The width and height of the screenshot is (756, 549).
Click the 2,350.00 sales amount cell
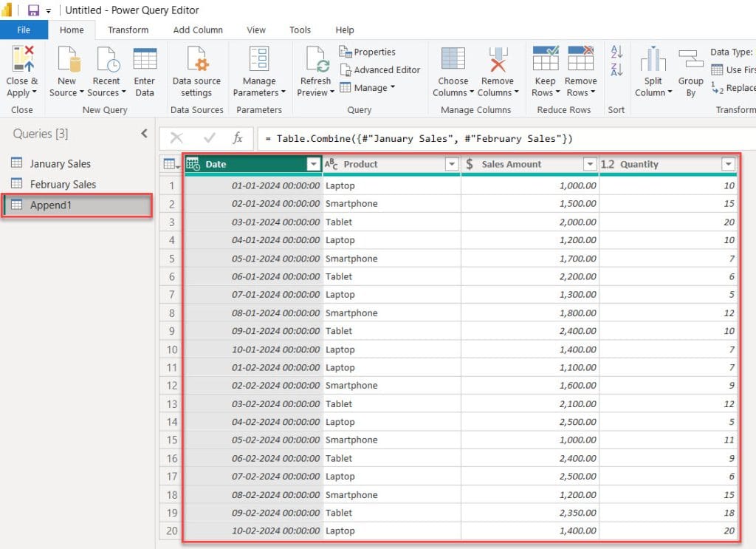tap(530, 513)
